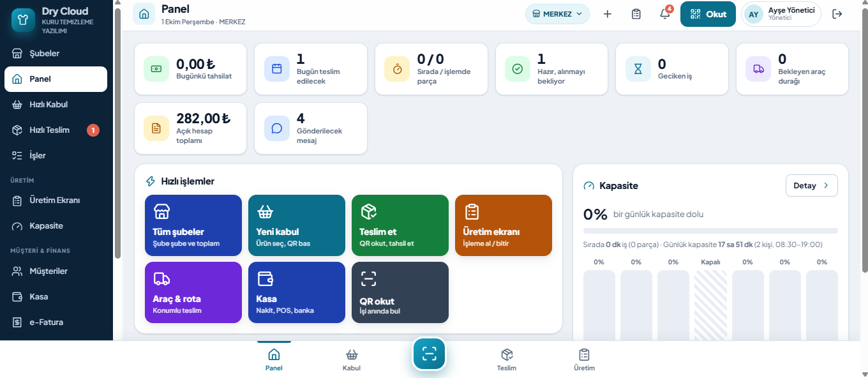
Task: Switch to Üretim tab in bottom bar
Action: point(584,360)
